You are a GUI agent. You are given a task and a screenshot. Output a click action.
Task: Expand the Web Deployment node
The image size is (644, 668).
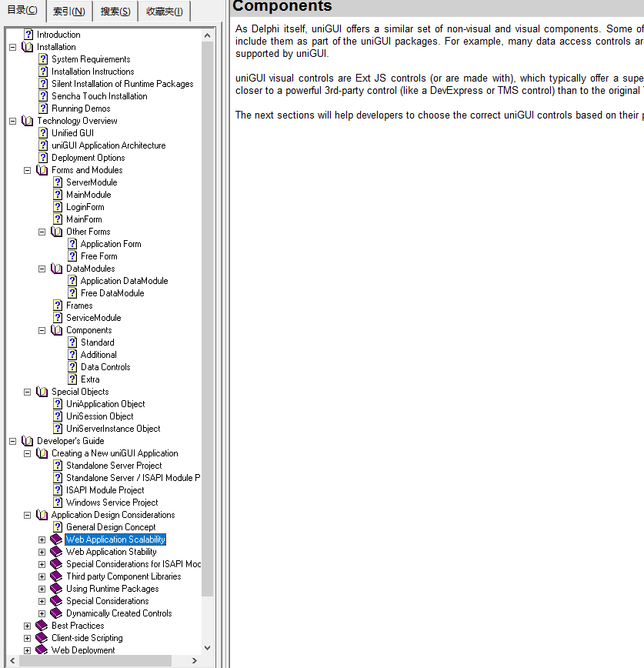[x=28, y=650]
